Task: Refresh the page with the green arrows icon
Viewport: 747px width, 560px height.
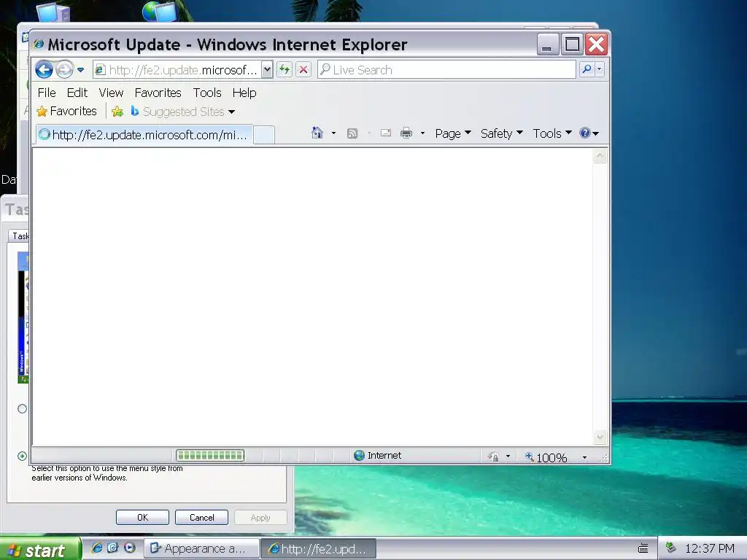Action: click(x=285, y=70)
